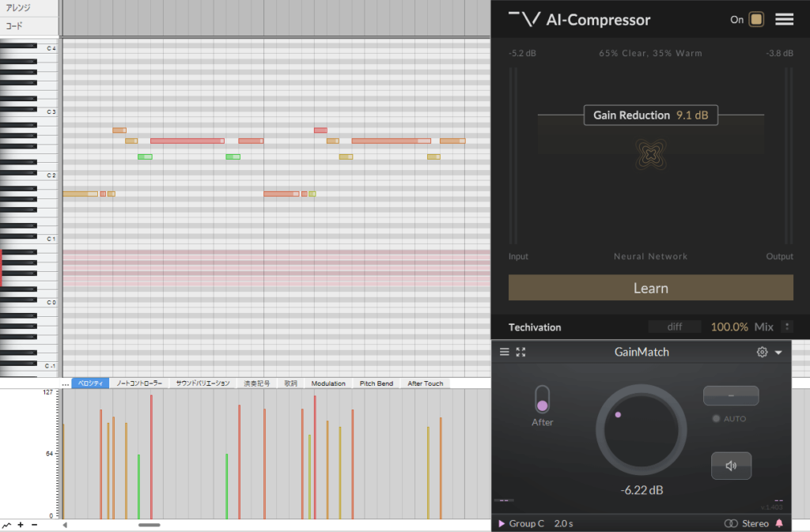
Task: Click the horizontal scrollbar below the piano roll
Action: click(x=150, y=523)
